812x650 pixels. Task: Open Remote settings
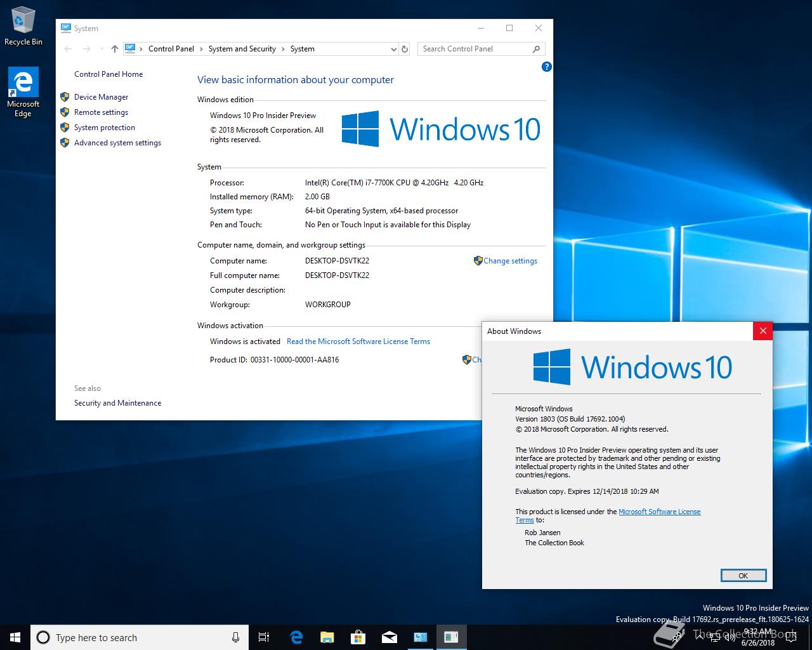(101, 112)
